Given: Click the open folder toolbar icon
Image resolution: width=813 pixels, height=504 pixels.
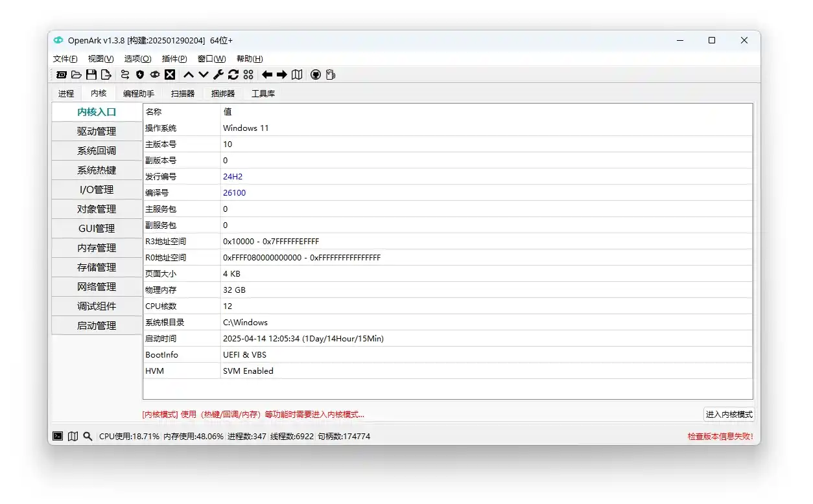Looking at the screenshot, I should (x=76, y=74).
